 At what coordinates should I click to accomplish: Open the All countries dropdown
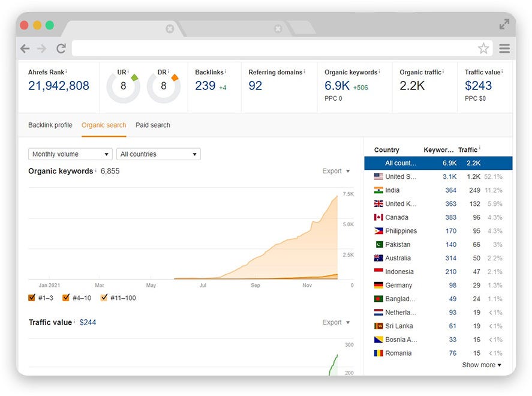pyautogui.click(x=158, y=154)
